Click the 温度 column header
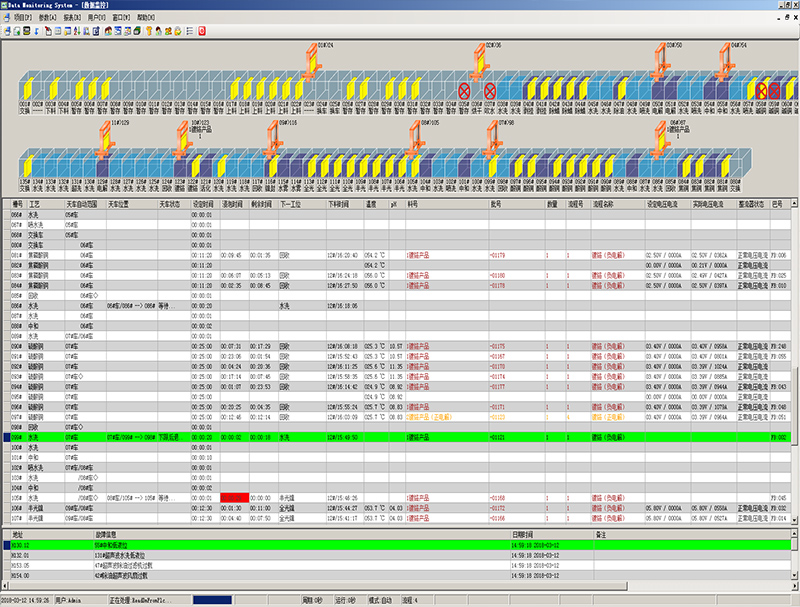This screenshot has height=607, width=800. (x=370, y=202)
